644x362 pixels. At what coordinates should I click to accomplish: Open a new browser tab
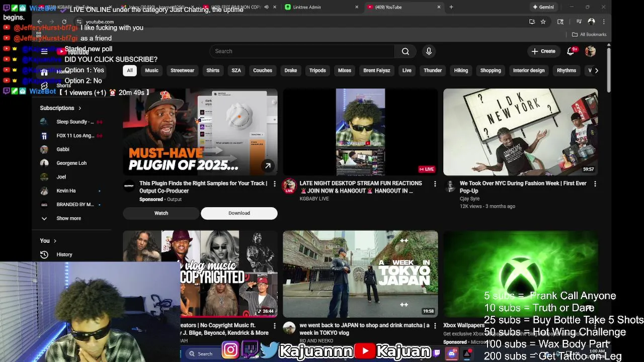tap(451, 7)
